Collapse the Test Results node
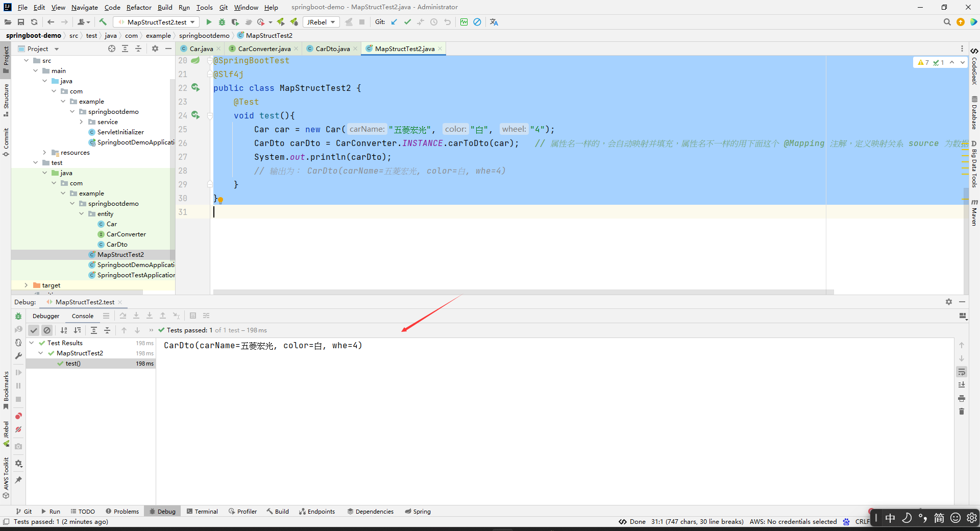This screenshot has height=531, width=980. click(32, 343)
